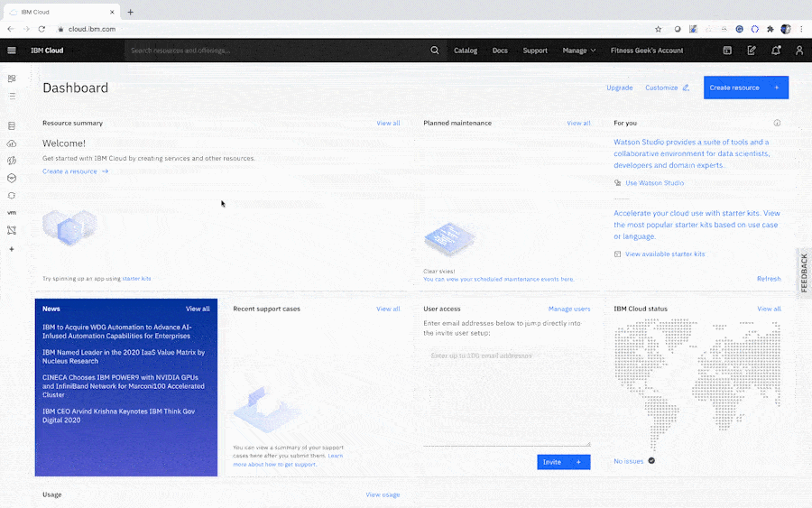Screen dimensions: 812x508
Task: Click the Customize pencil icon
Action: point(686,88)
